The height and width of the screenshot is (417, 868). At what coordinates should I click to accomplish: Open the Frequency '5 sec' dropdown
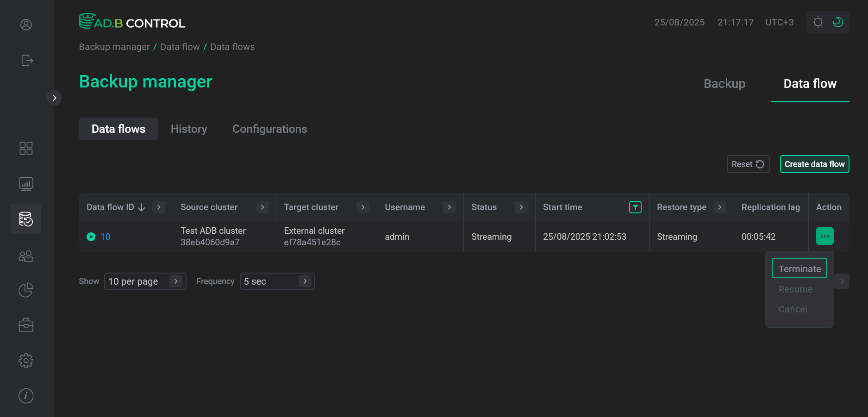point(277,281)
